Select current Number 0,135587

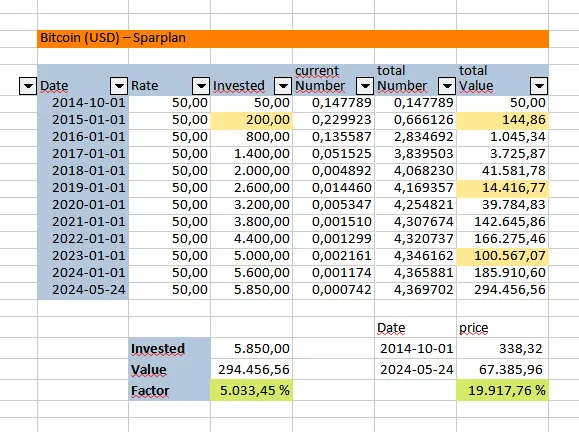(x=333, y=137)
